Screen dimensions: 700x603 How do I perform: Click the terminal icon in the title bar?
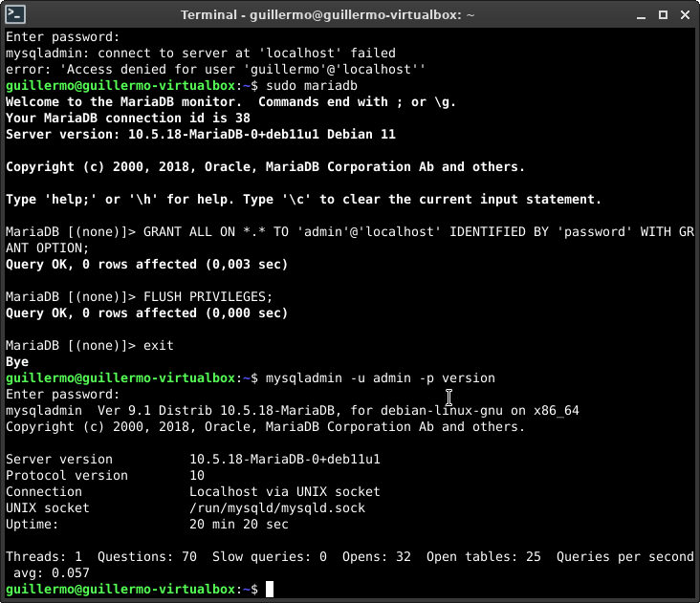tap(14, 14)
